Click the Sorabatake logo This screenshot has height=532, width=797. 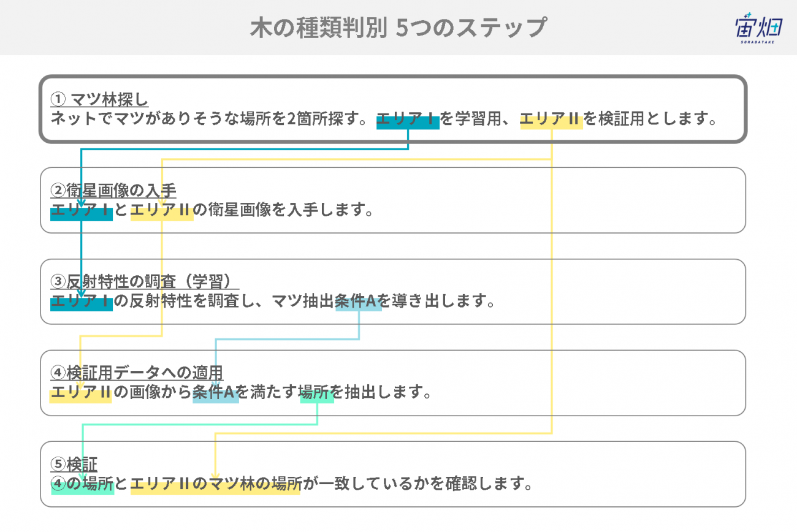757,28
